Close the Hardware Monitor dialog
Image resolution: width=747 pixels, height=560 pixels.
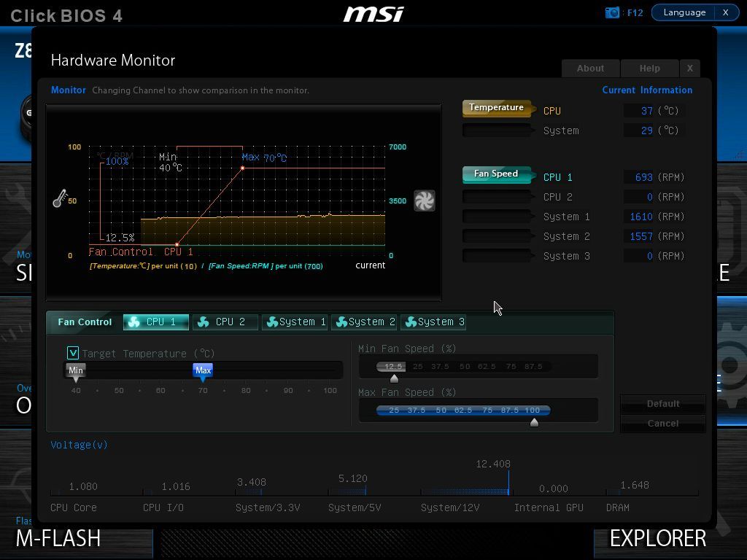690,68
